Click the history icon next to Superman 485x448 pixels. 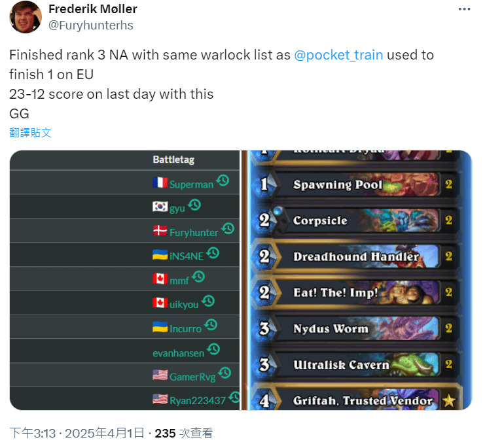point(223,181)
